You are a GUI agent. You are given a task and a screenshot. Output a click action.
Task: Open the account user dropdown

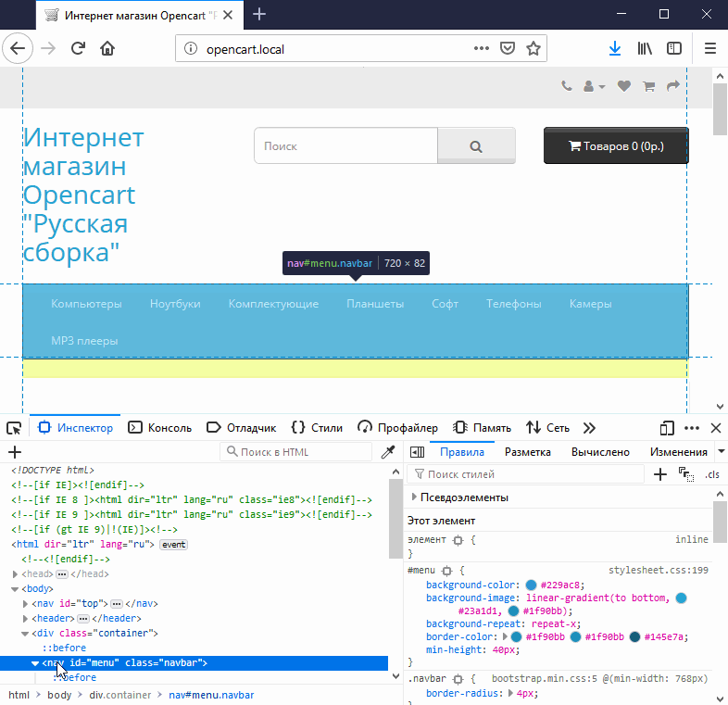(594, 86)
